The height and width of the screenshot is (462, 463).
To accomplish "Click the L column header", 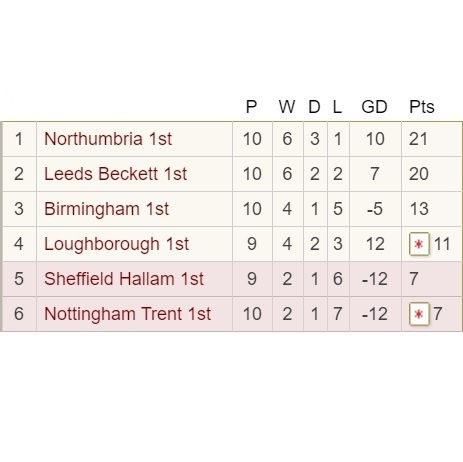I will pos(337,107).
